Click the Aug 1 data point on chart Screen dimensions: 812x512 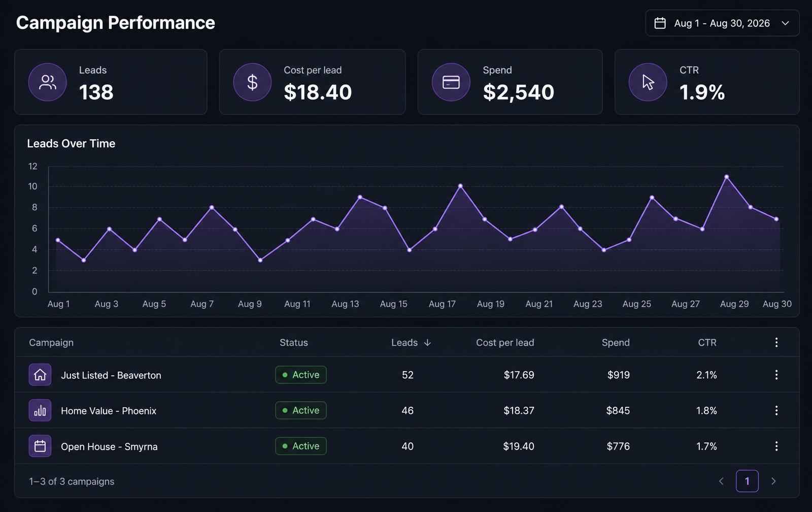tap(58, 240)
